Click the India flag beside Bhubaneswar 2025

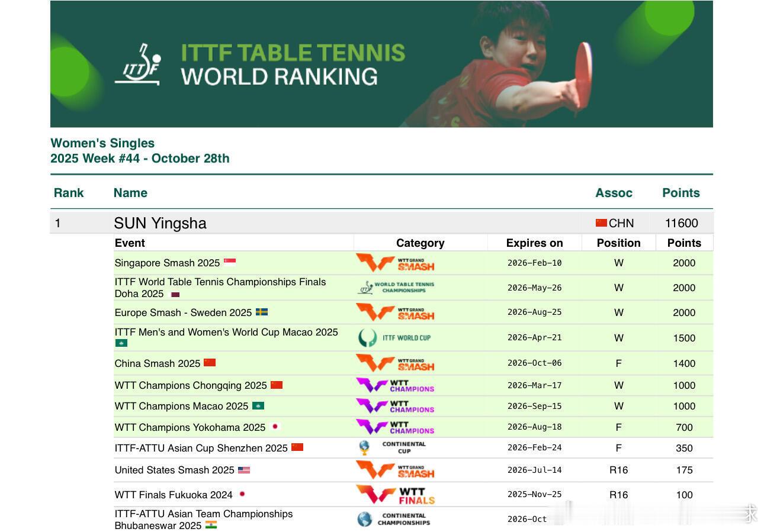click(x=211, y=524)
